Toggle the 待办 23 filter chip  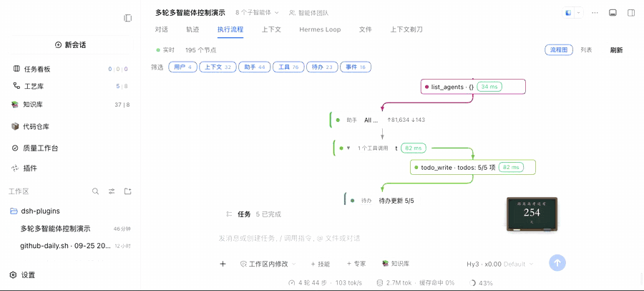point(322,67)
